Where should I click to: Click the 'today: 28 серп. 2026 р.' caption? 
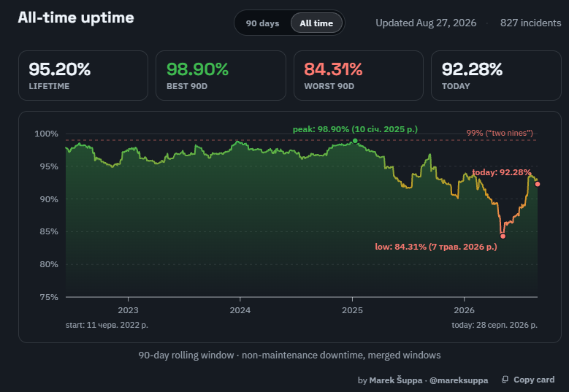[x=494, y=325]
